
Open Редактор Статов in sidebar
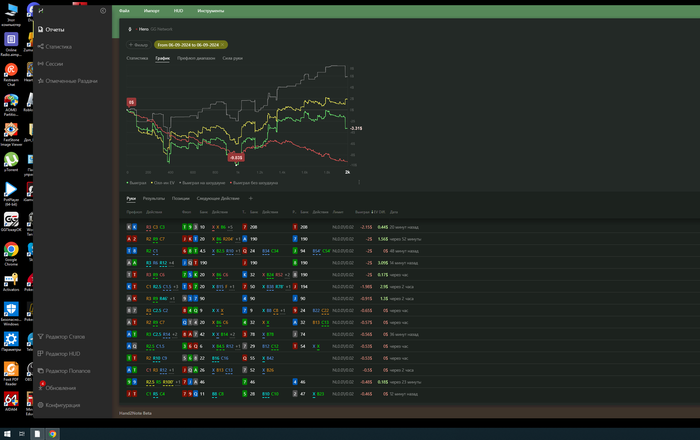click(x=61, y=336)
